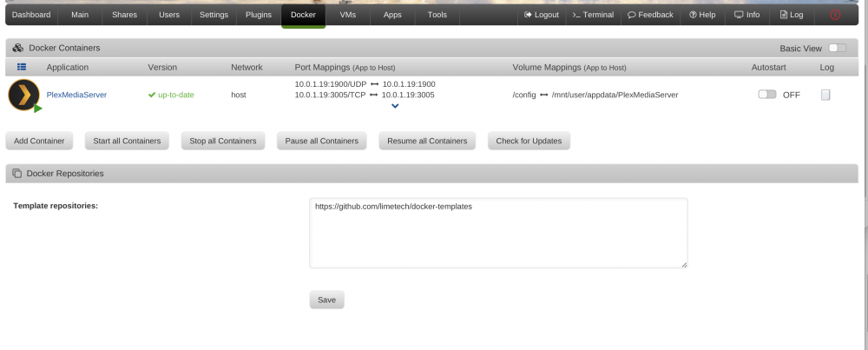The width and height of the screenshot is (868, 350).
Task: Click the up-to-date version status
Action: point(171,95)
